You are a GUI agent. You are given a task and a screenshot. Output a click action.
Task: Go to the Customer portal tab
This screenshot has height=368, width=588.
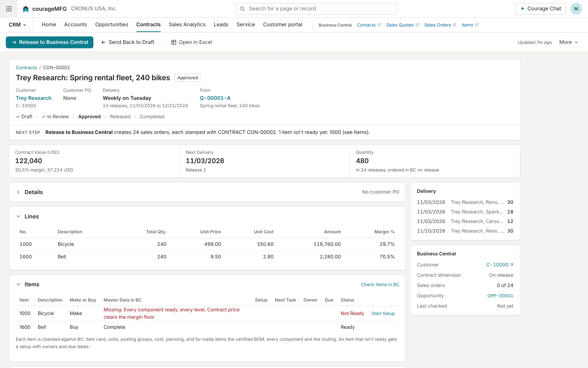282,25
